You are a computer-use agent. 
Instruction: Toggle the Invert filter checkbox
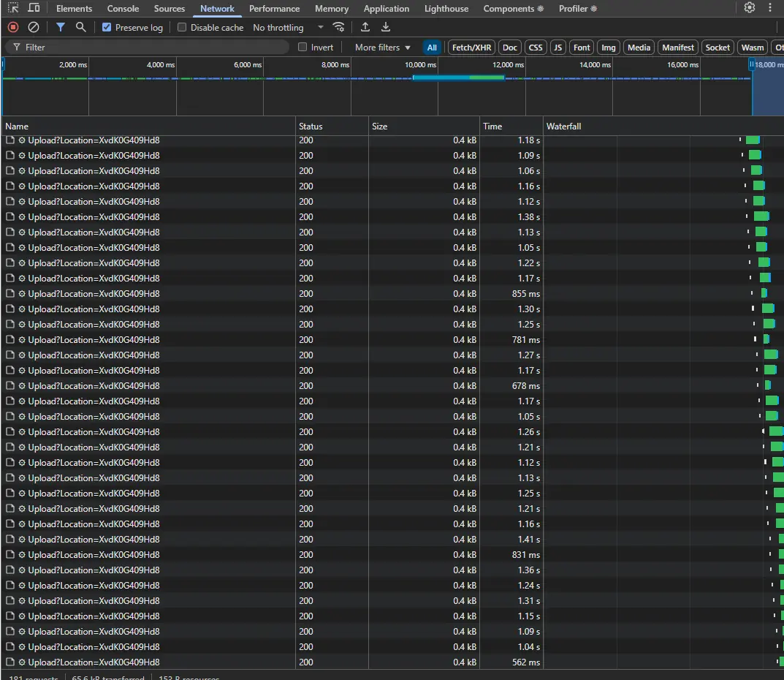pyautogui.click(x=302, y=47)
